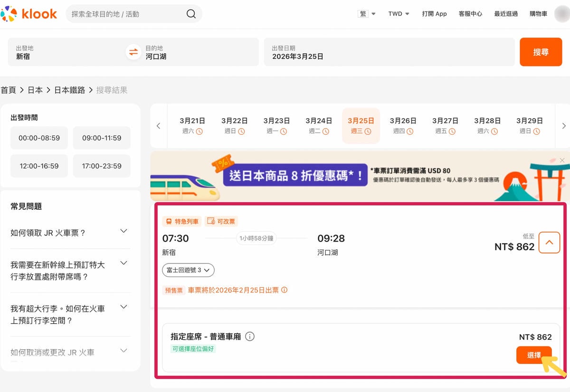Select the 3月24日 date tab
This screenshot has height=392, width=570.
[x=319, y=126]
